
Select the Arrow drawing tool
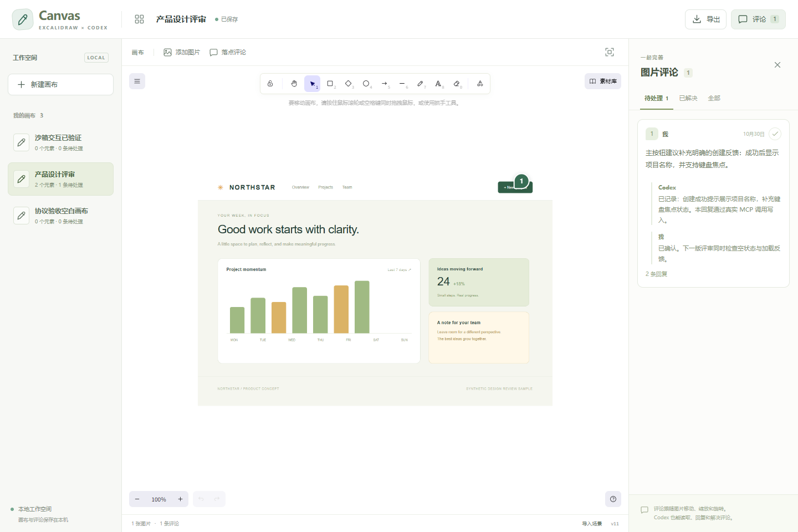click(385, 84)
